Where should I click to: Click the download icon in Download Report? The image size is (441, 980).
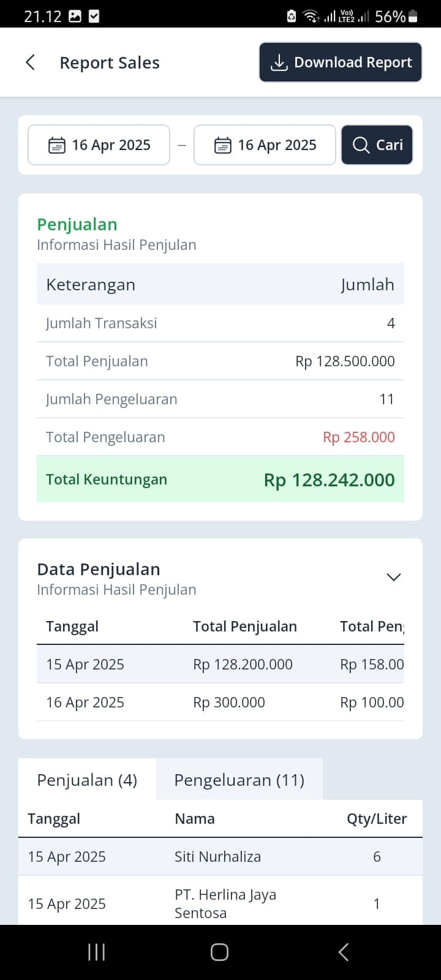(279, 62)
